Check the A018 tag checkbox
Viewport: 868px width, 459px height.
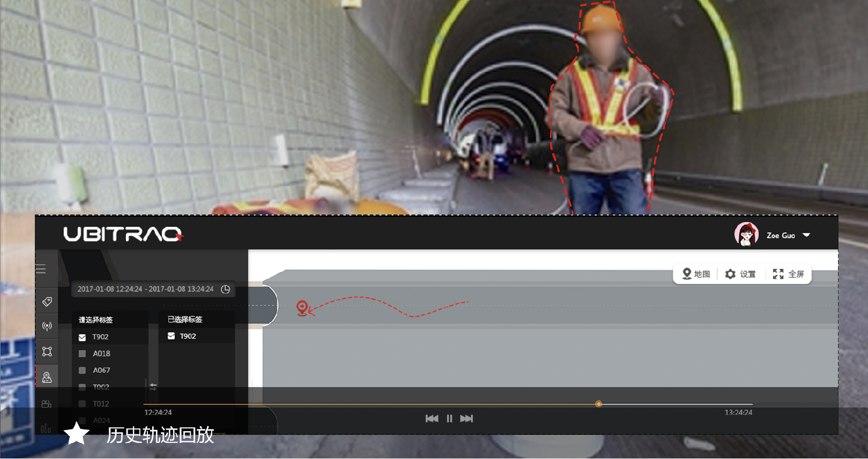pos(83,354)
